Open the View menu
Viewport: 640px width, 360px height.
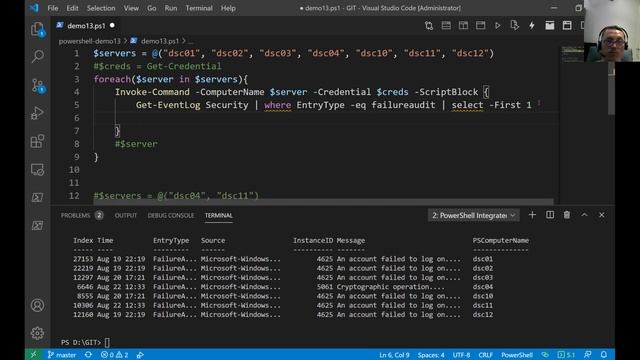click(131, 8)
